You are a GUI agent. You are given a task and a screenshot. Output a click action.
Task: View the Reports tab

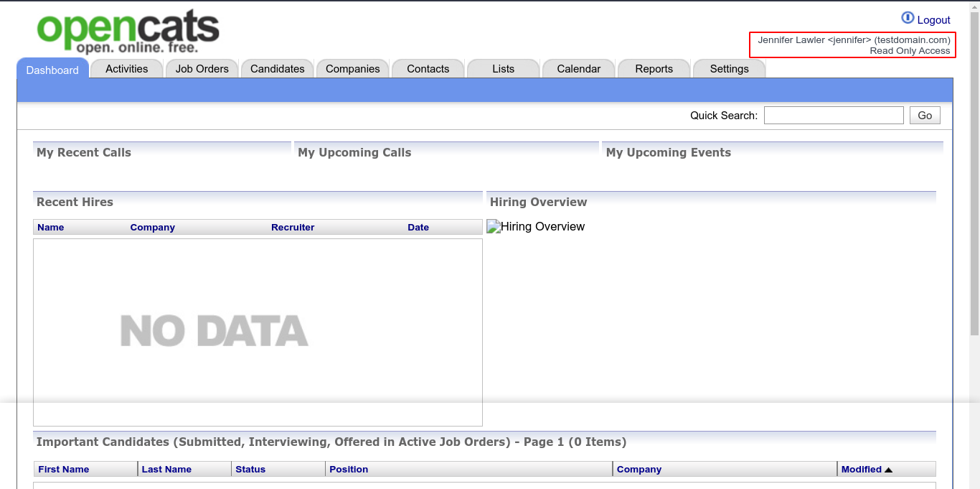(654, 69)
